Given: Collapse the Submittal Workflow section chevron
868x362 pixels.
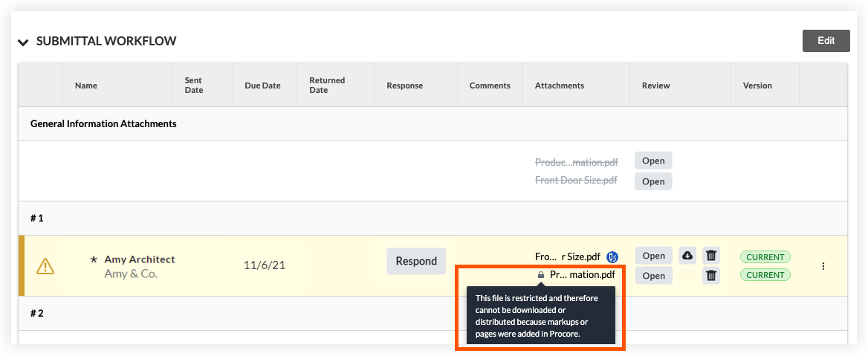Looking at the screenshot, I should click(x=23, y=42).
